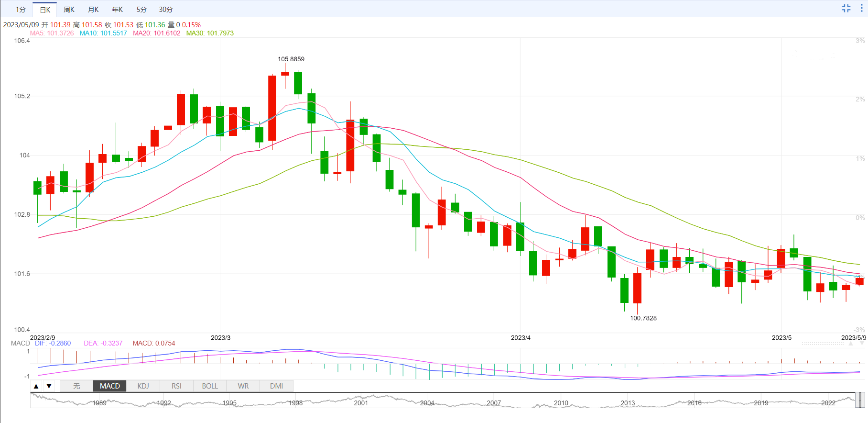Select the 30分 period tab
868x423 pixels.
tap(166, 10)
